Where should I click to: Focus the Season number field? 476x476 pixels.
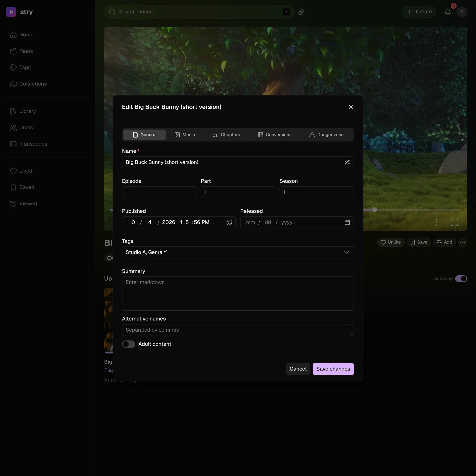click(x=317, y=192)
